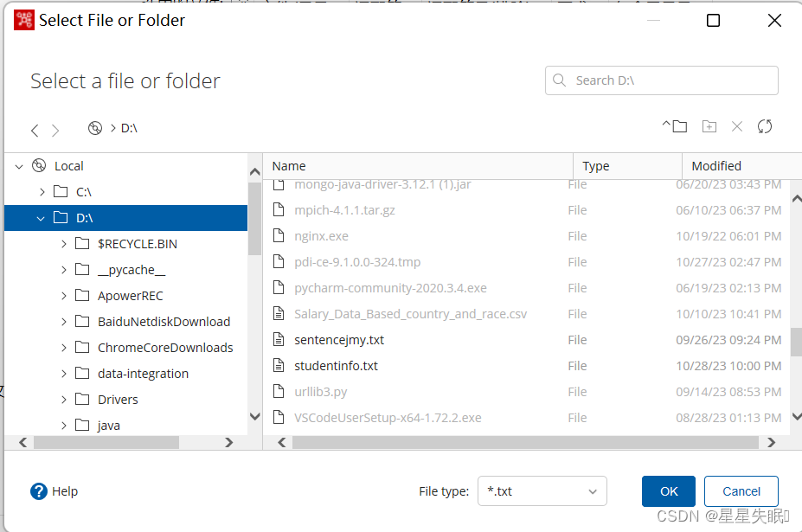Viewport: 802px width, 532px height.
Task: Click folder tree scroll left arrow
Action: click(x=22, y=442)
